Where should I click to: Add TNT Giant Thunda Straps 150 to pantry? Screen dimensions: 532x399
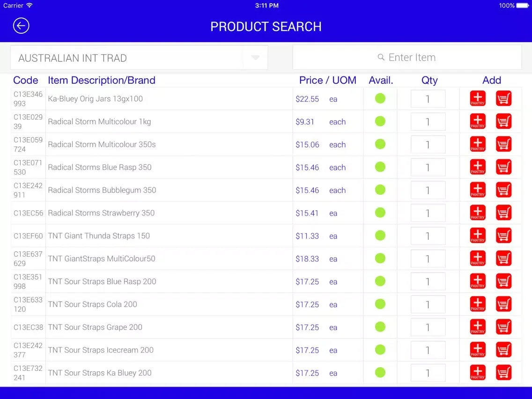(x=478, y=236)
